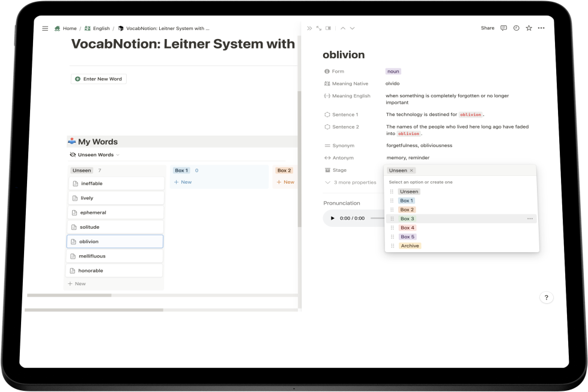Open the comments panel icon

[504, 28]
